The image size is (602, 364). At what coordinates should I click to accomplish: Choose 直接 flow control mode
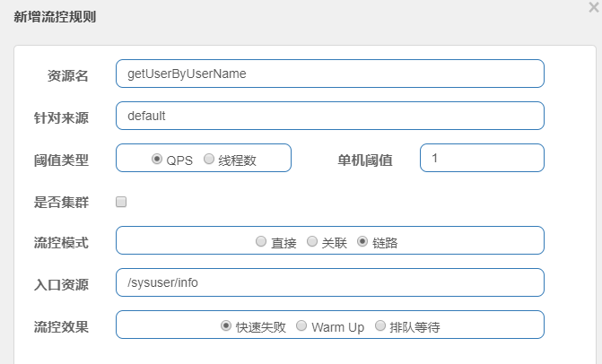coord(261,241)
